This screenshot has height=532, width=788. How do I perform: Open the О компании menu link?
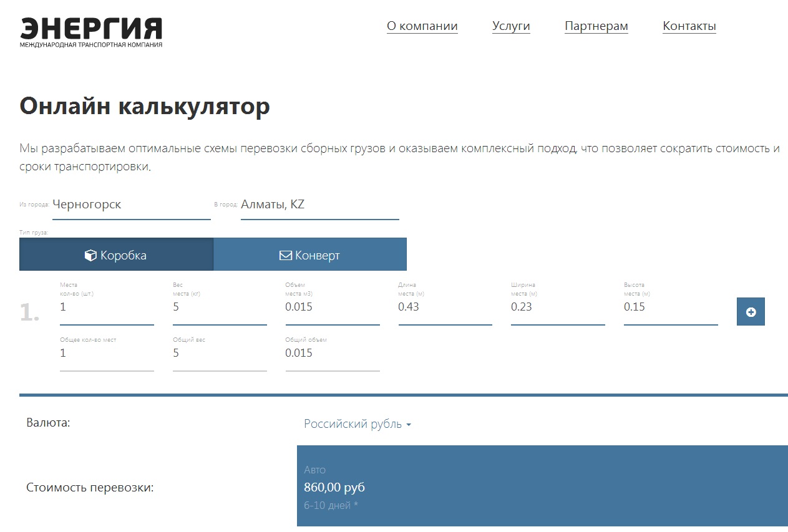[x=422, y=26]
